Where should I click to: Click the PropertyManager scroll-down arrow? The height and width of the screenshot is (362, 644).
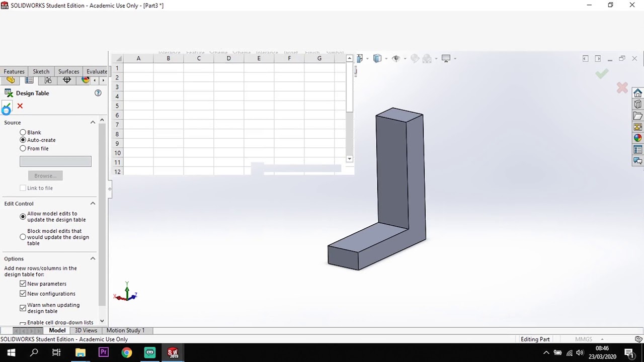pos(102,321)
